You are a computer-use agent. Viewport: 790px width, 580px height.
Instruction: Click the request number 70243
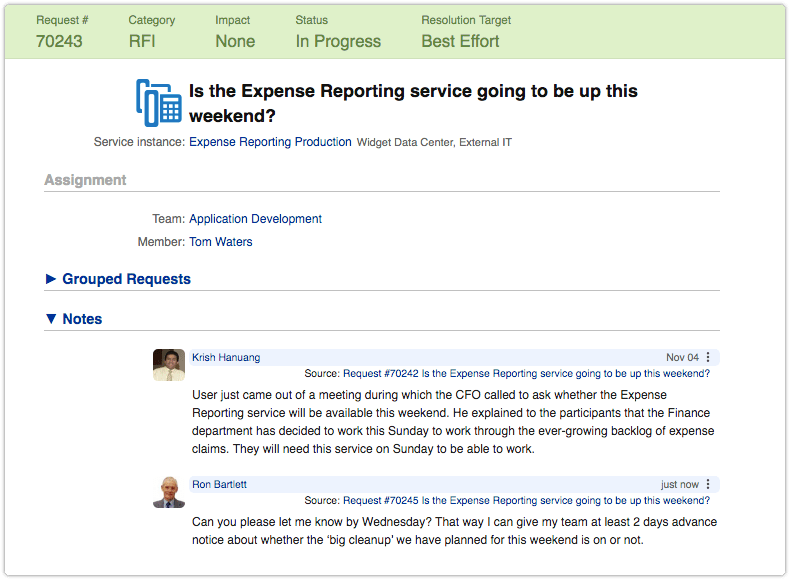coord(59,42)
